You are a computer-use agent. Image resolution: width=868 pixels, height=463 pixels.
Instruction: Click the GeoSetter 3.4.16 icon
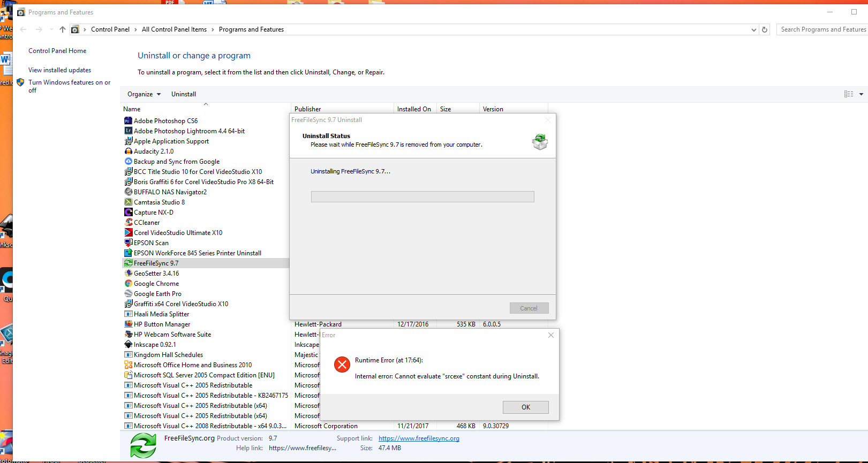pyautogui.click(x=128, y=274)
